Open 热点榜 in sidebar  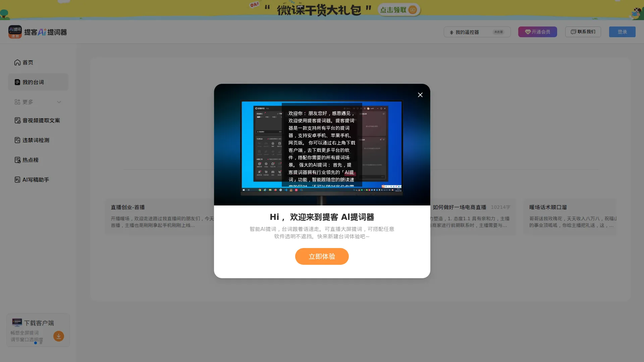click(x=38, y=160)
